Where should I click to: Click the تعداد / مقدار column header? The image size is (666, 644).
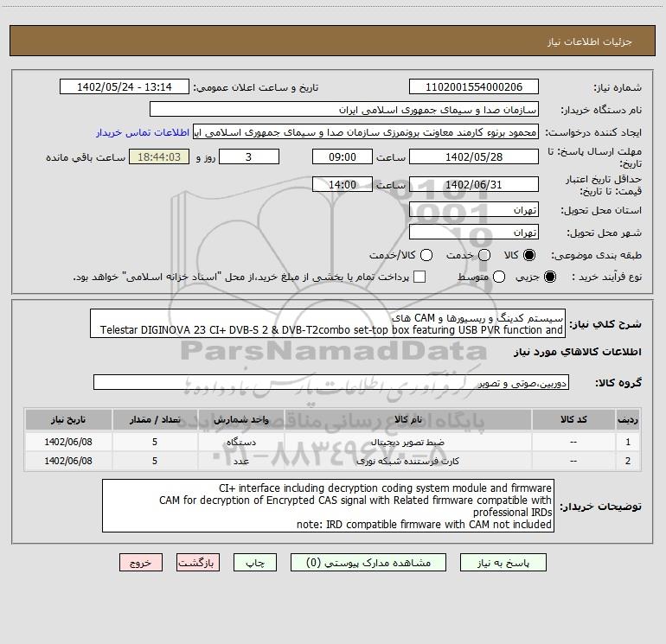click(155, 419)
